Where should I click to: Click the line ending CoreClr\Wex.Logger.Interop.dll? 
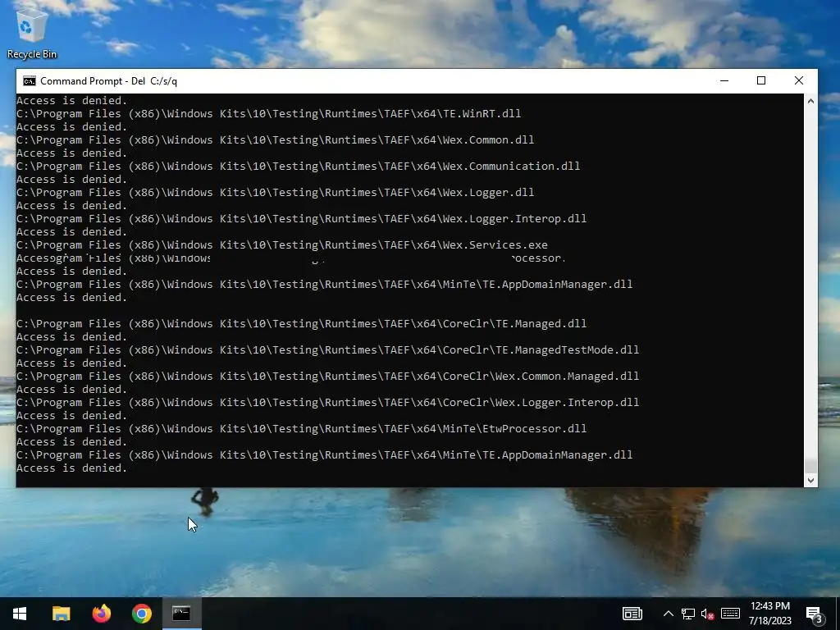click(x=327, y=402)
